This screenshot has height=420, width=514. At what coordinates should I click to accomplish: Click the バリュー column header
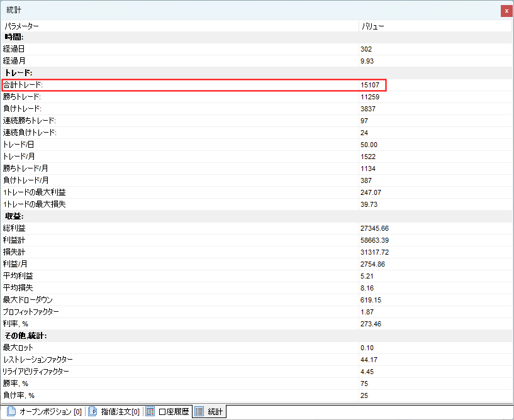[372, 26]
